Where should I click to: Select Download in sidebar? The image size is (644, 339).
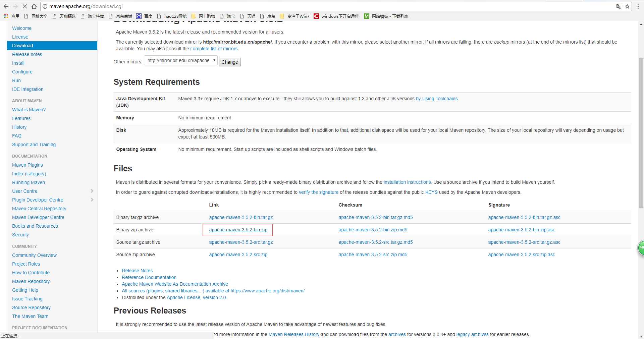coord(52,46)
